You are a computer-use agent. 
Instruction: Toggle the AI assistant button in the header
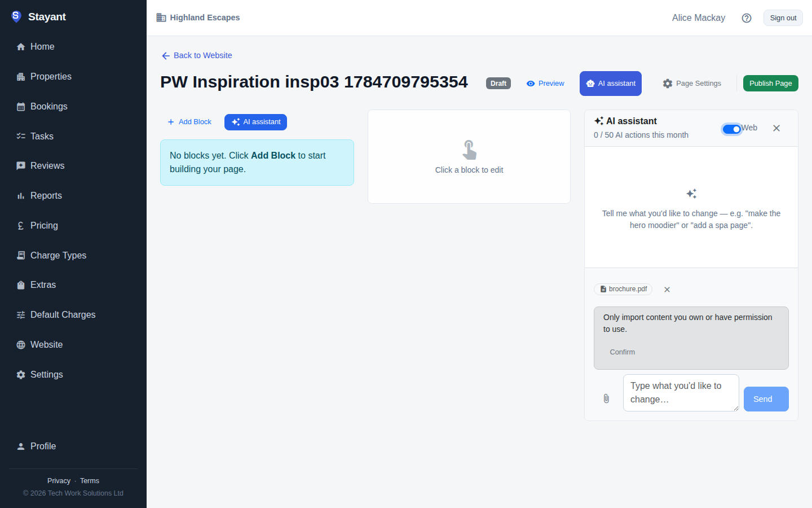click(x=611, y=84)
